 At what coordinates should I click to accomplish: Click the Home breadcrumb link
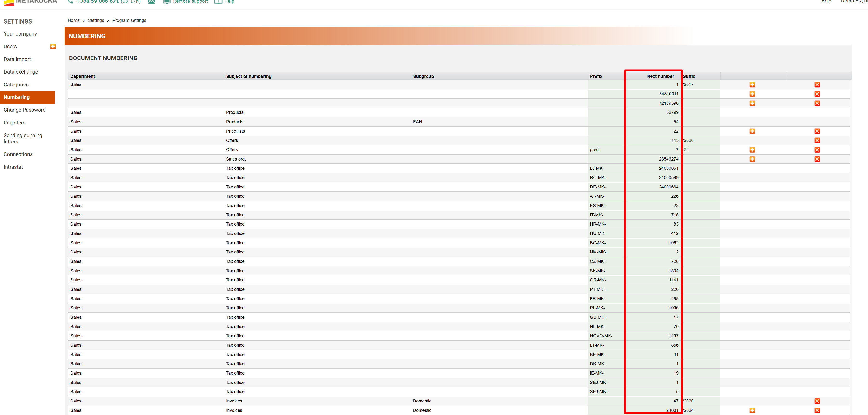click(x=73, y=20)
